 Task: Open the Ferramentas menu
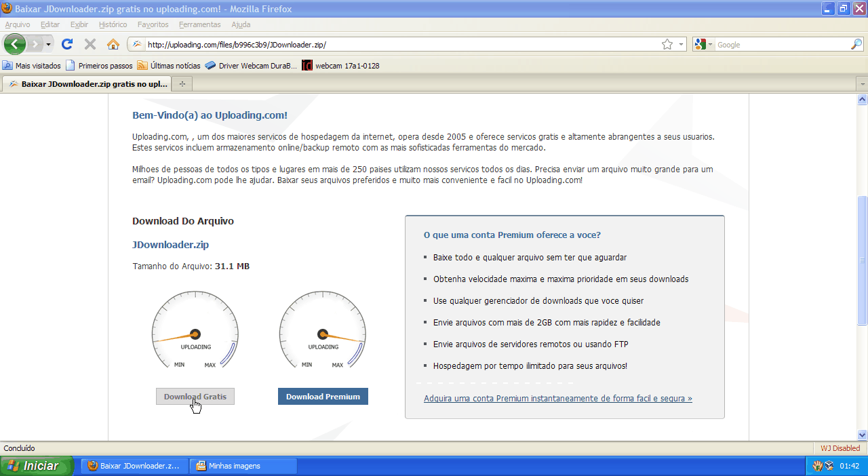199,24
